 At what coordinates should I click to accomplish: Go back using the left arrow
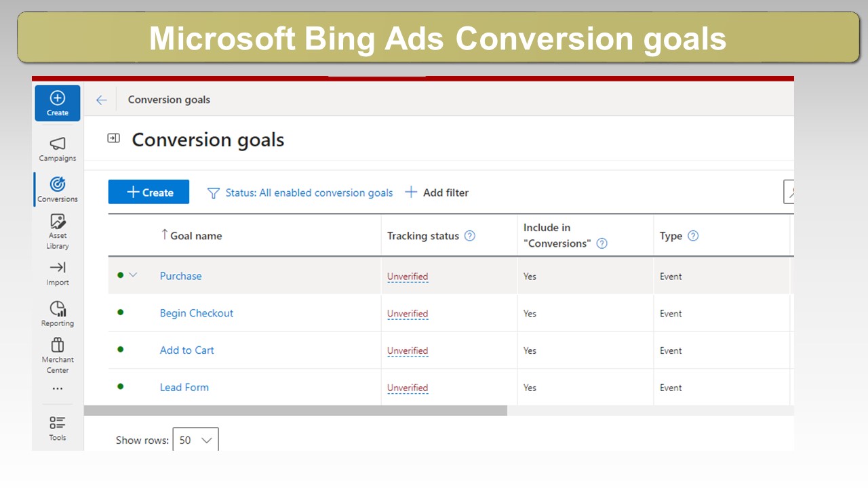[x=101, y=100]
